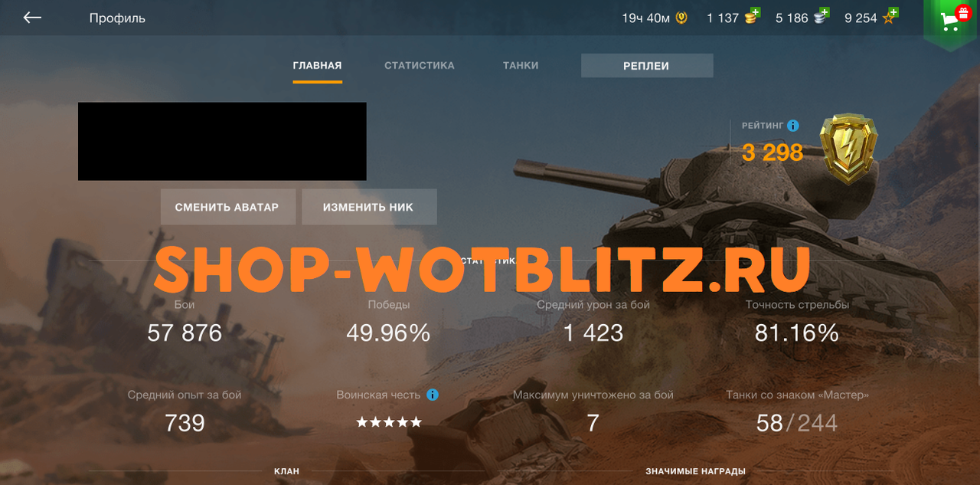The width and height of the screenshot is (980, 485).
Task: Show military honor info icon
Action: (433, 395)
